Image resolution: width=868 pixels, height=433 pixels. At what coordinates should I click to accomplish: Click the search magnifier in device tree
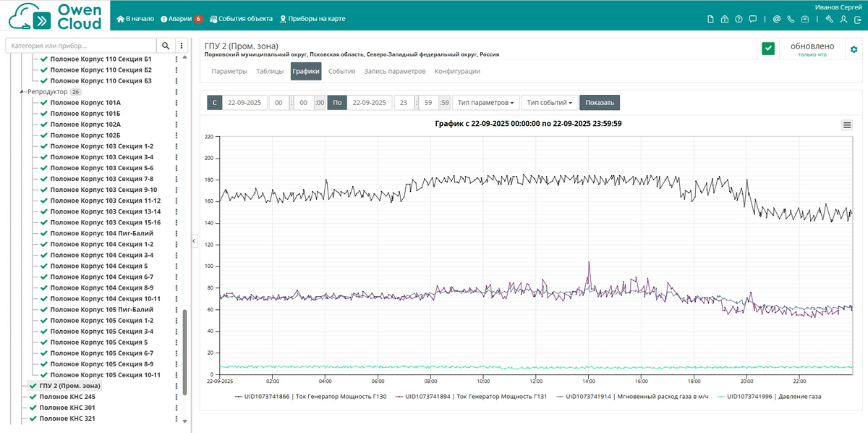click(x=166, y=46)
